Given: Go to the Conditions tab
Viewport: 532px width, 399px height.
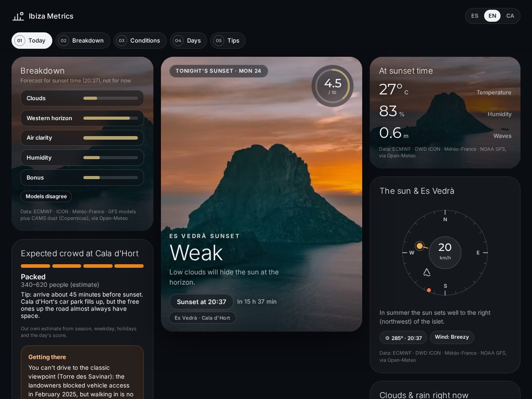Looking at the screenshot, I should click(140, 40).
